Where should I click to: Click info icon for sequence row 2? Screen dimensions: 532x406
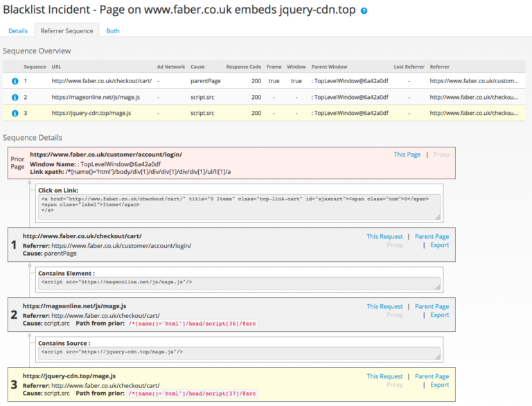click(15, 97)
